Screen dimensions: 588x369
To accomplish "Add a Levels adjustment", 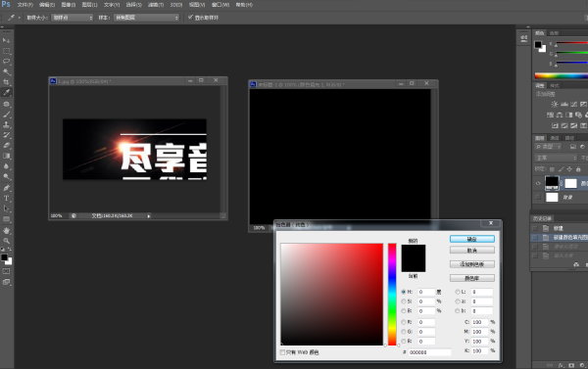I will (x=564, y=104).
